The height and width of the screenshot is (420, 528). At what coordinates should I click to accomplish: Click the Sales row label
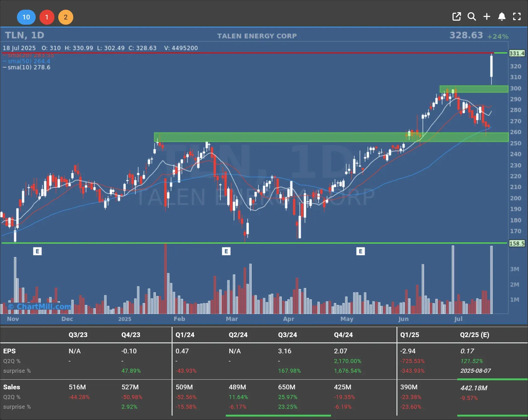coord(12,387)
